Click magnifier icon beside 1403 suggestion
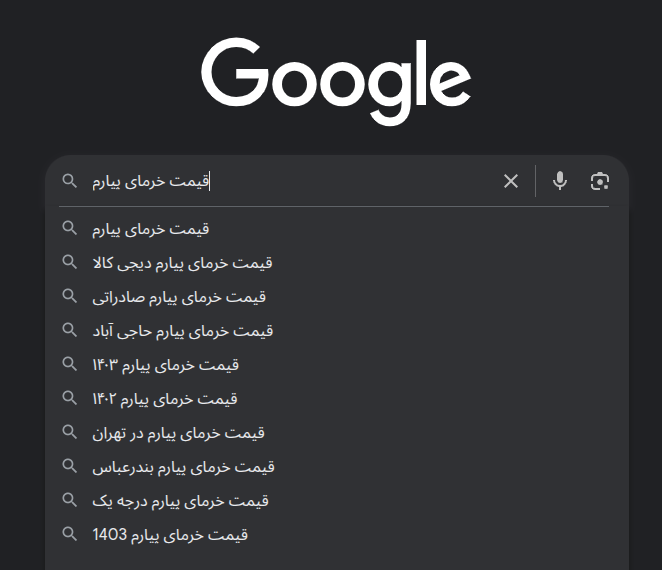Viewport: 662px width, 570px height. (70, 534)
